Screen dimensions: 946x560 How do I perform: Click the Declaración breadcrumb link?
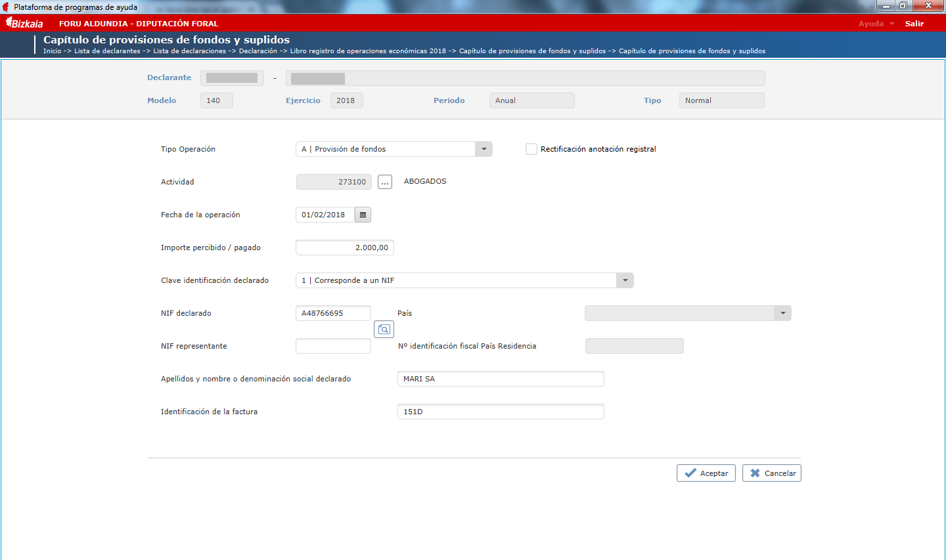[x=258, y=51]
